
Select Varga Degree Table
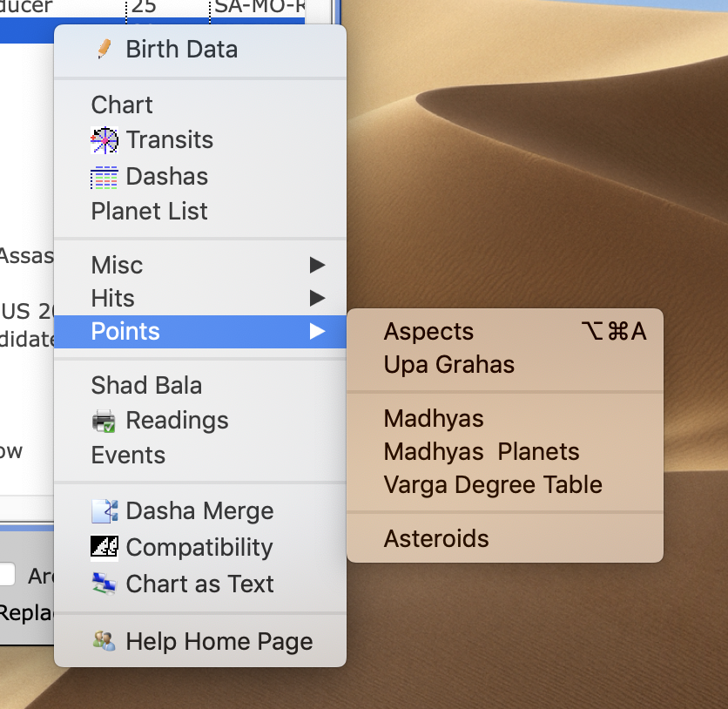click(493, 484)
